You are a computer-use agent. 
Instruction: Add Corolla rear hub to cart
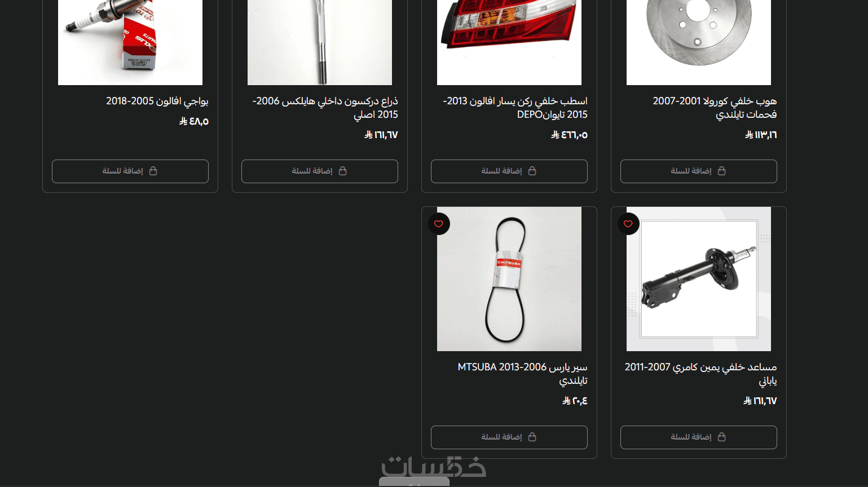coord(699,171)
